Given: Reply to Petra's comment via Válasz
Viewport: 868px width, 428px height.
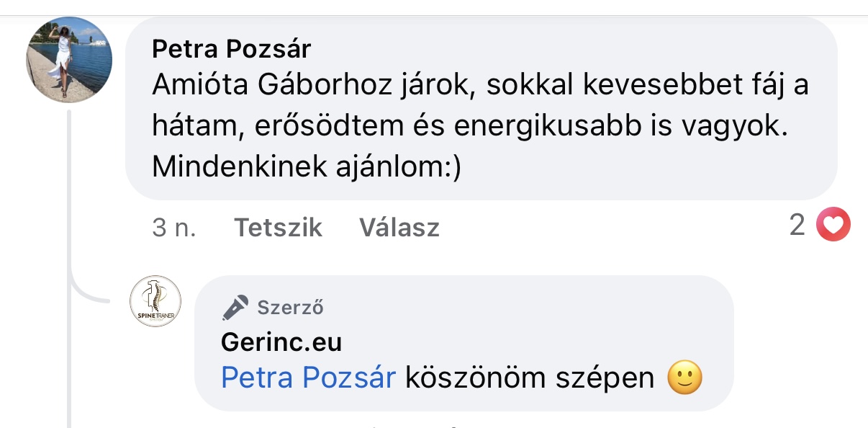Looking at the screenshot, I should (399, 228).
